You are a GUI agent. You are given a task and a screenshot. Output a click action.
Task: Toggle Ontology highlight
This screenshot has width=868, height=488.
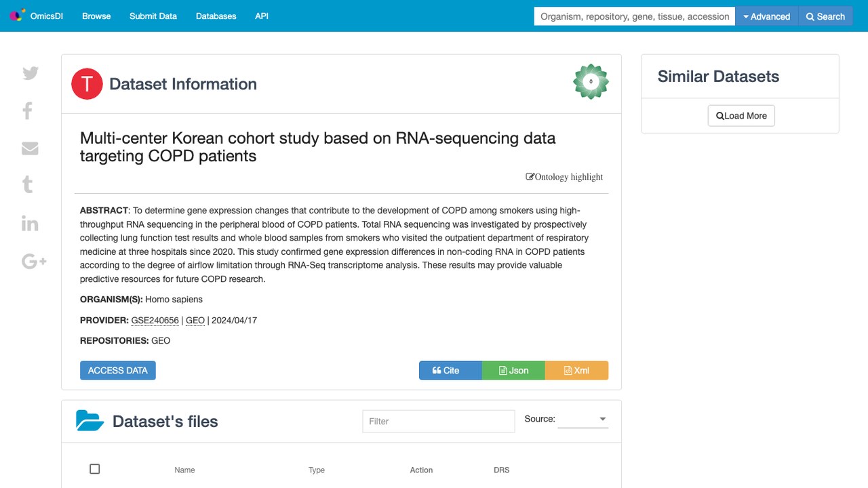564,177
